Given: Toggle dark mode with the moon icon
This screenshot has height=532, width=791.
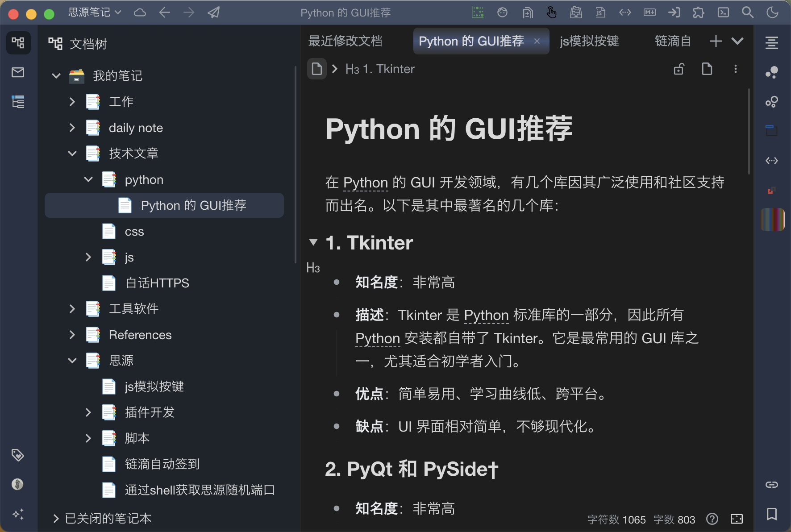Looking at the screenshot, I should [x=772, y=12].
